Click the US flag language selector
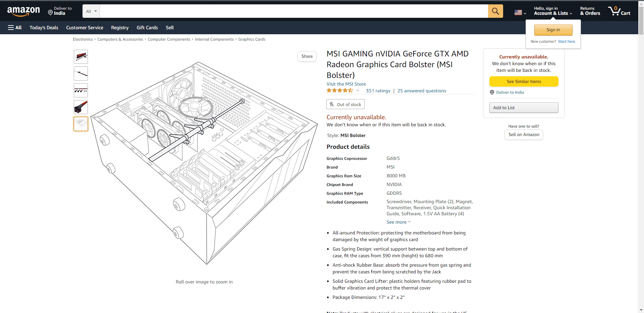Viewport: 644px width, 313px height. pos(520,13)
